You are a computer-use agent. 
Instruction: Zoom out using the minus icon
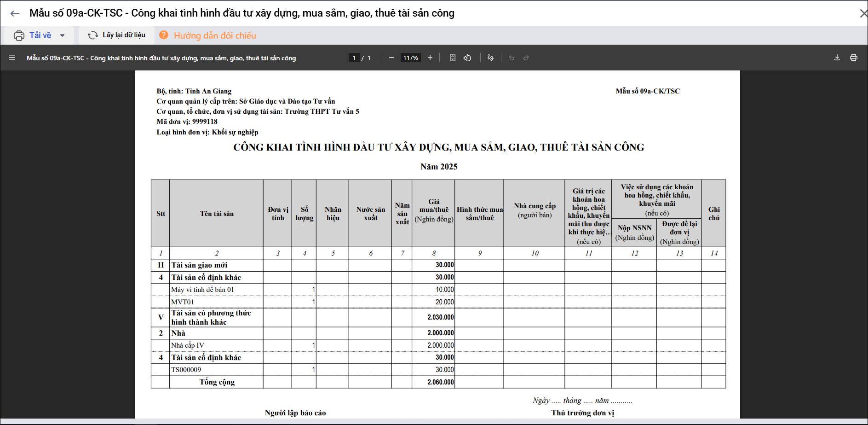click(391, 58)
